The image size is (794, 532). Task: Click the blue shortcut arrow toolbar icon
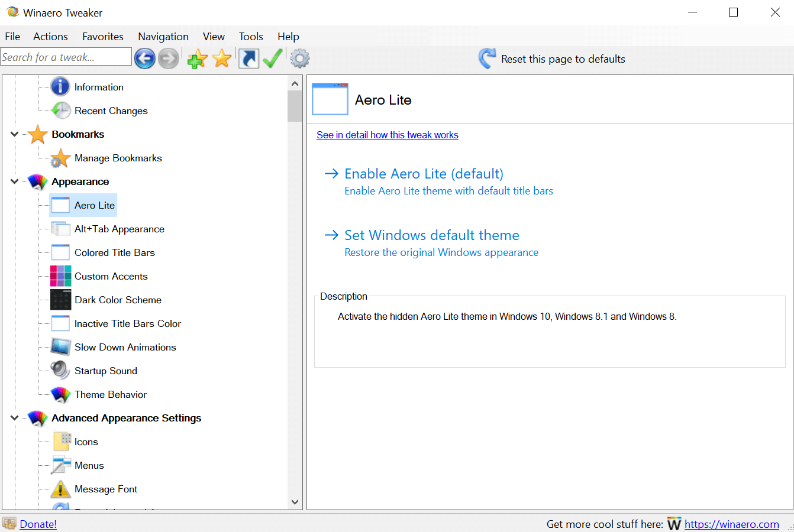pyautogui.click(x=248, y=59)
